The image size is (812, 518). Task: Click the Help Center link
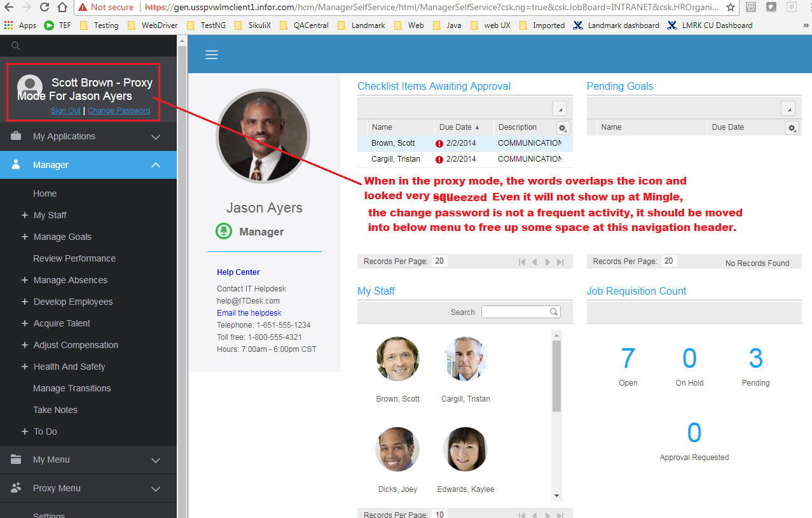(x=238, y=272)
